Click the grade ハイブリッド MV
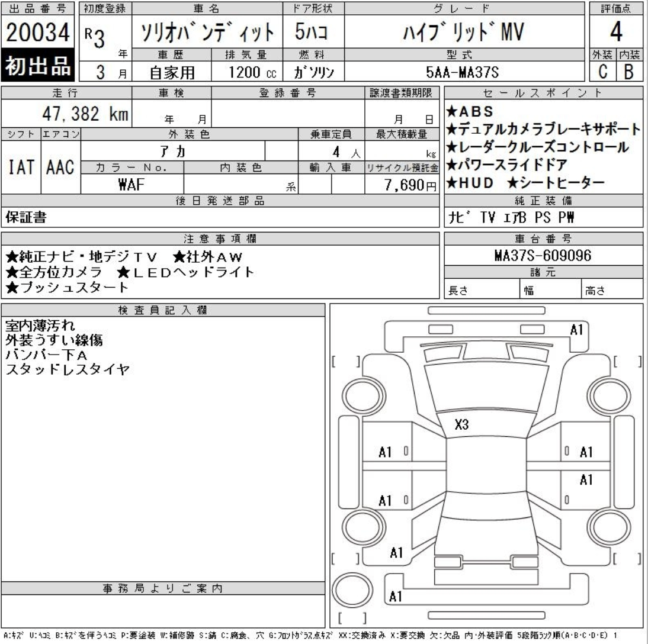648x644 pixels. 464,32
